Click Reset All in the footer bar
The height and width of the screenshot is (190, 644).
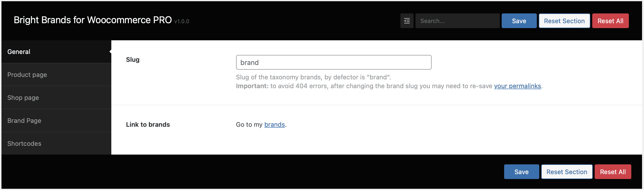[613, 172]
